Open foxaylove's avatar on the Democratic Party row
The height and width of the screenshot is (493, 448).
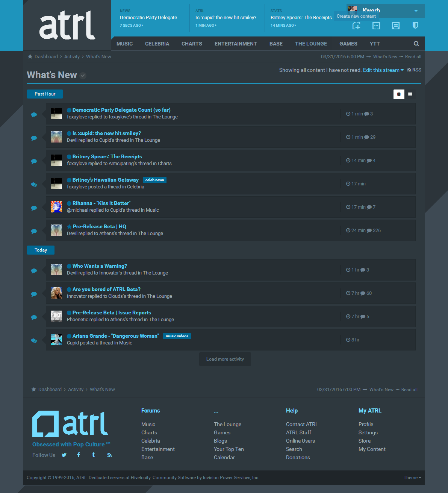click(x=56, y=114)
